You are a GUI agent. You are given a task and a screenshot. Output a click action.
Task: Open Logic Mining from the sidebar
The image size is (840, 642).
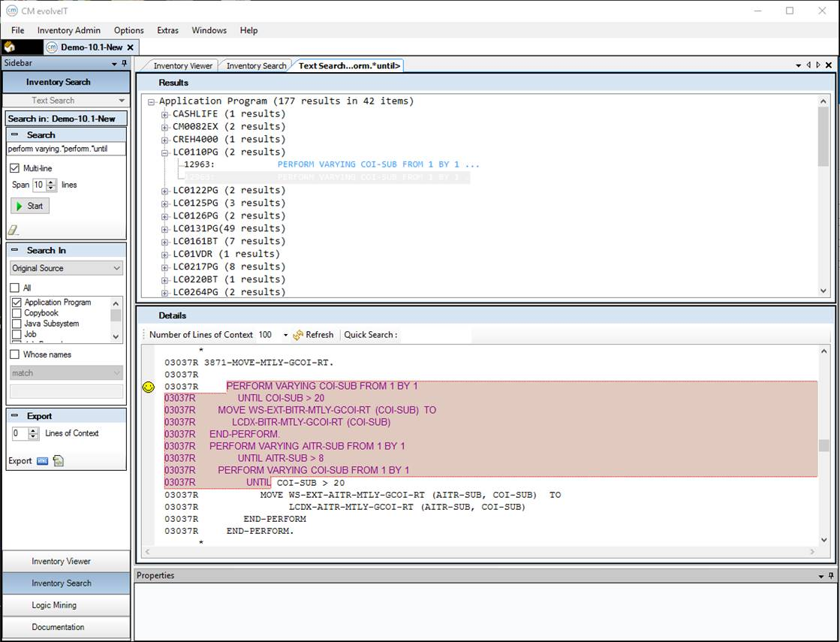54,605
